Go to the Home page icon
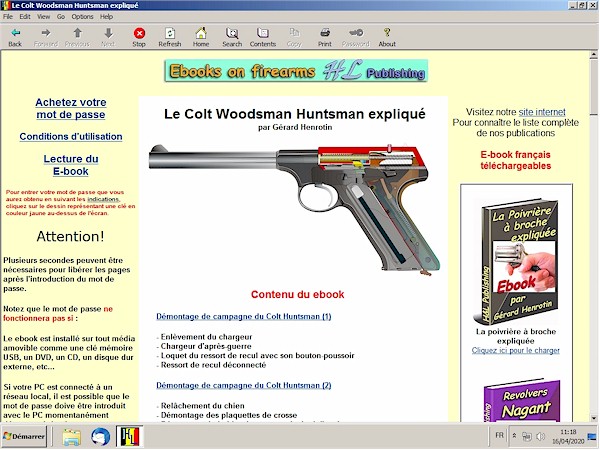 pos(201,37)
